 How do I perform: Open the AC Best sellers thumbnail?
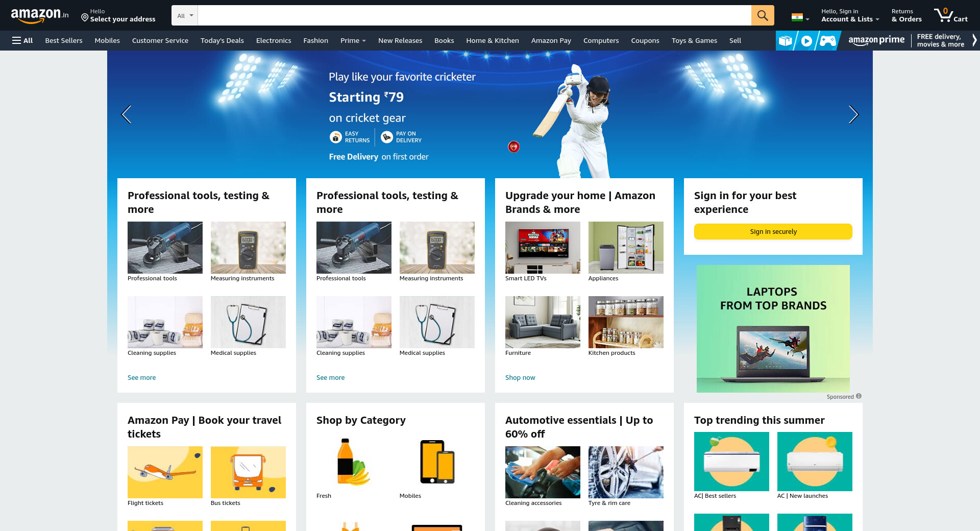[x=731, y=462]
